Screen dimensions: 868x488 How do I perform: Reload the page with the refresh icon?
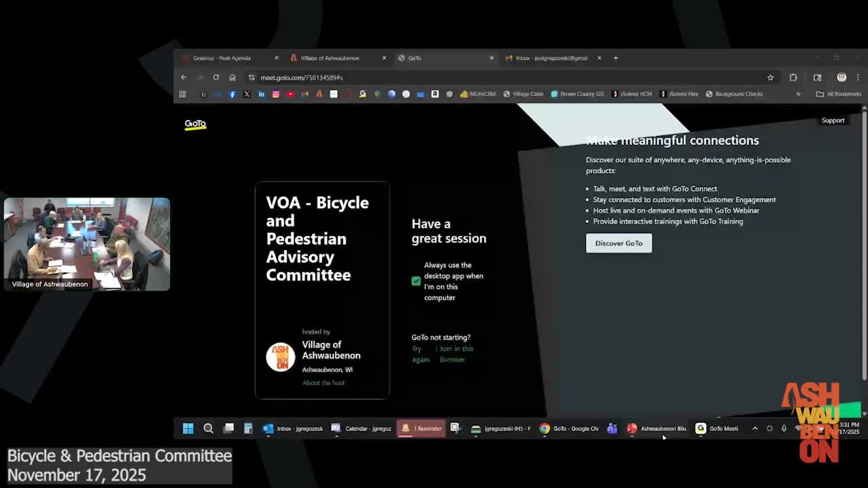click(216, 77)
